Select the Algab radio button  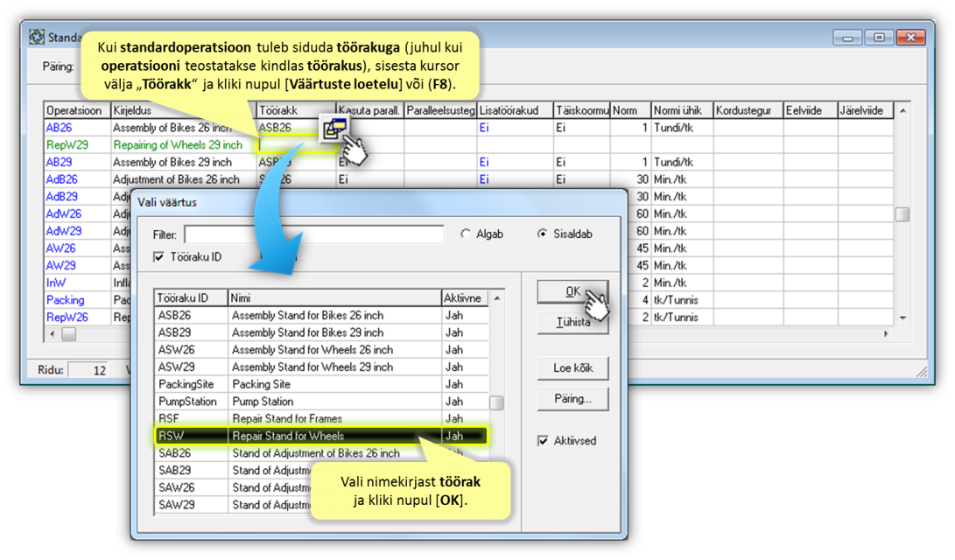(466, 234)
